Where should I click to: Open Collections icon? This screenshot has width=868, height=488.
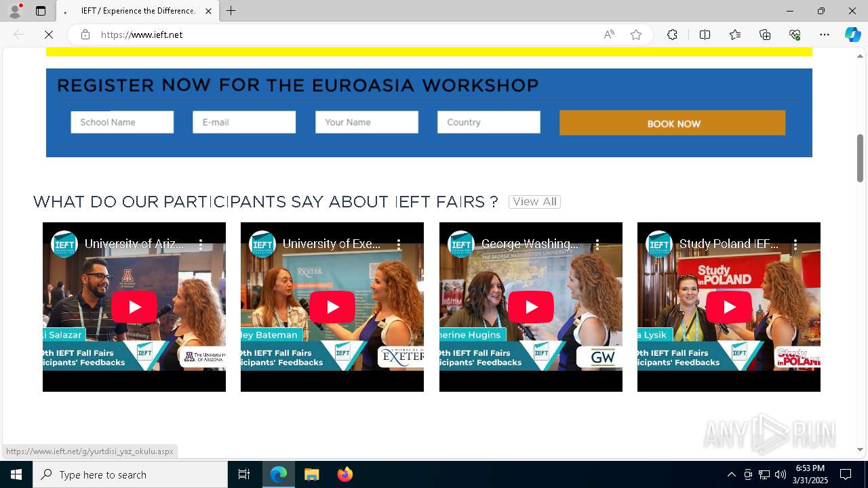click(x=765, y=35)
